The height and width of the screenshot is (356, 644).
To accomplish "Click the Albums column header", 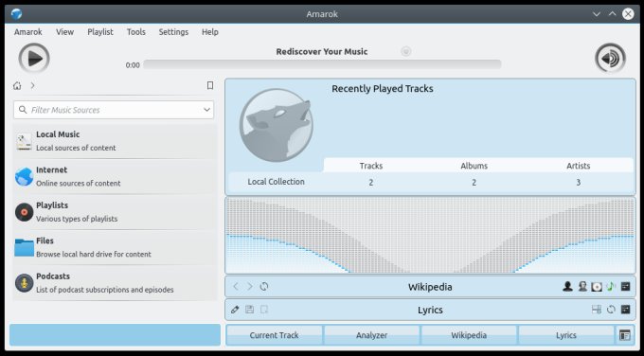I will (474, 166).
